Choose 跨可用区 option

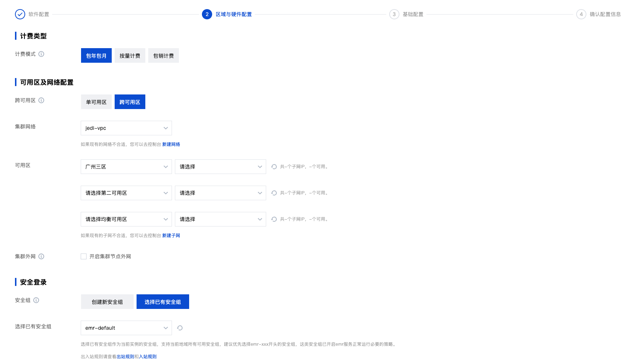130,102
